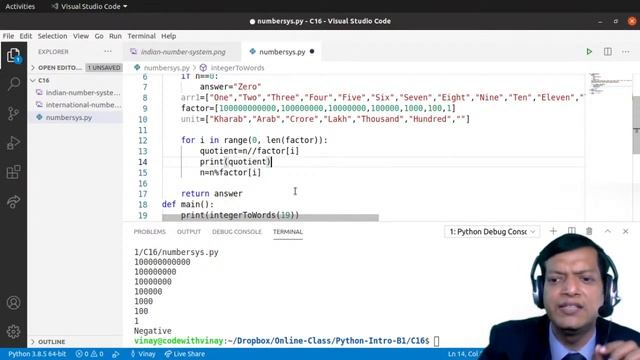The width and height of the screenshot is (640, 360).
Task: Split the terminal panel
Action: 571,231
